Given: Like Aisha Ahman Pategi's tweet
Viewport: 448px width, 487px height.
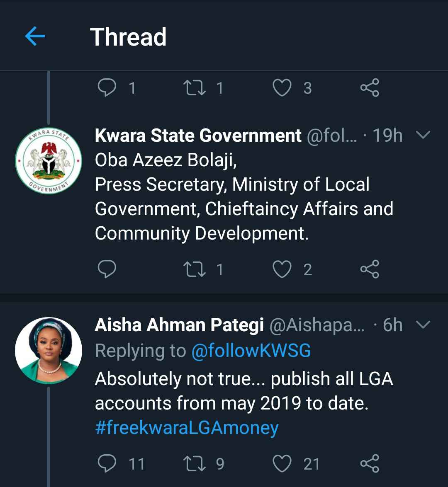Looking at the screenshot, I should (282, 463).
